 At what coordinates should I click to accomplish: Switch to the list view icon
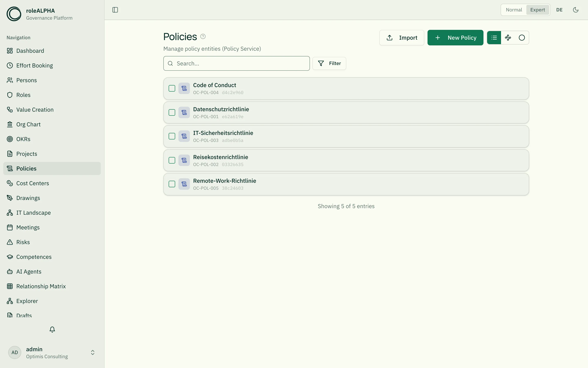click(x=494, y=38)
